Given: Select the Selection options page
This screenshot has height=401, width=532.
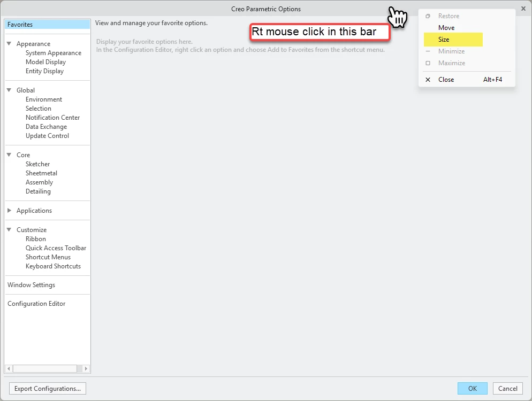Looking at the screenshot, I should click(x=39, y=109).
